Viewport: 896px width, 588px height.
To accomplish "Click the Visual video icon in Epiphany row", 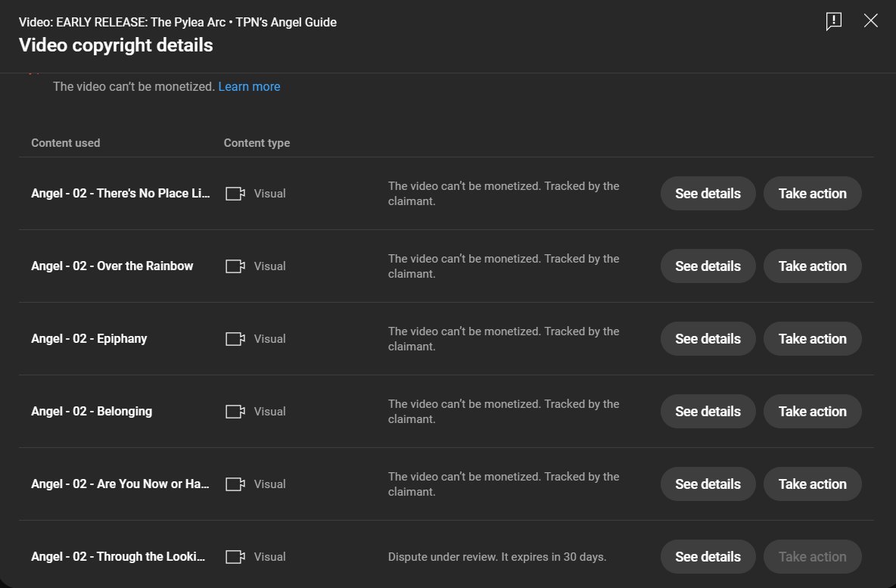I will (x=235, y=338).
